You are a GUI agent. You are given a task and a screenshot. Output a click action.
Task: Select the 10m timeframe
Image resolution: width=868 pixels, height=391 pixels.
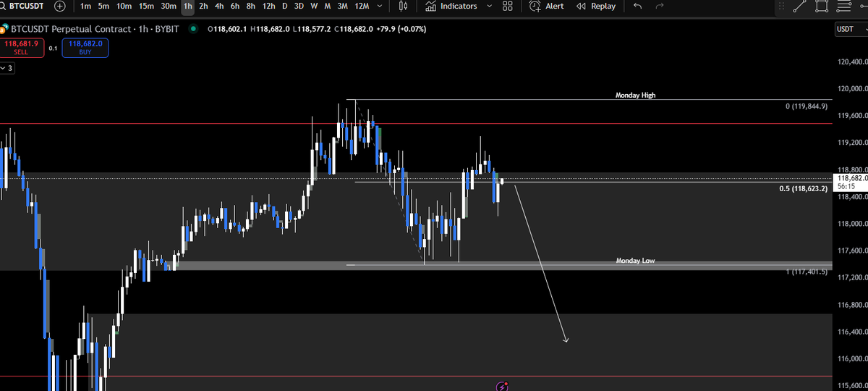(124, 6)
